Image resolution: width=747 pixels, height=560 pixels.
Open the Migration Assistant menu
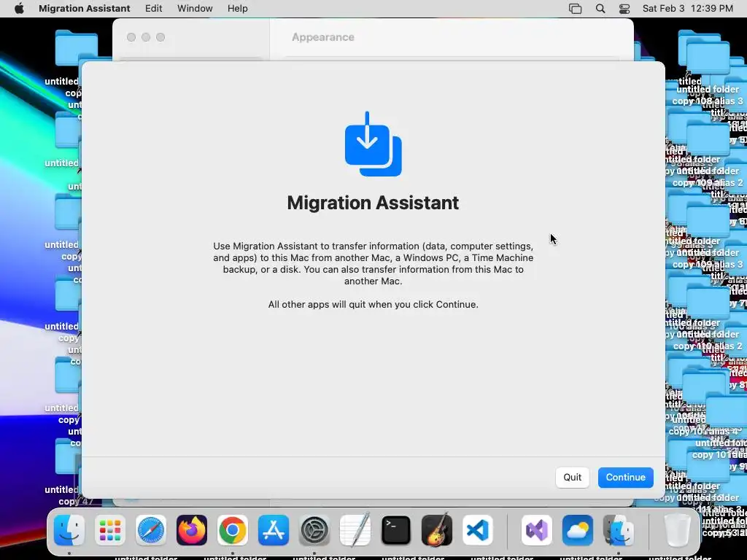(x=85, y=9)
